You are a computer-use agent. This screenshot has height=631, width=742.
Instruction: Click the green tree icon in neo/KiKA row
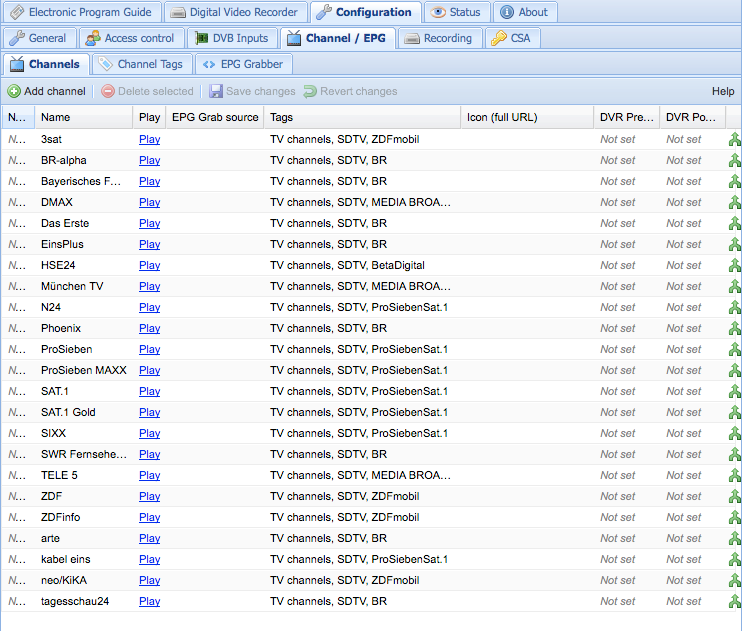tap(734, 580)
